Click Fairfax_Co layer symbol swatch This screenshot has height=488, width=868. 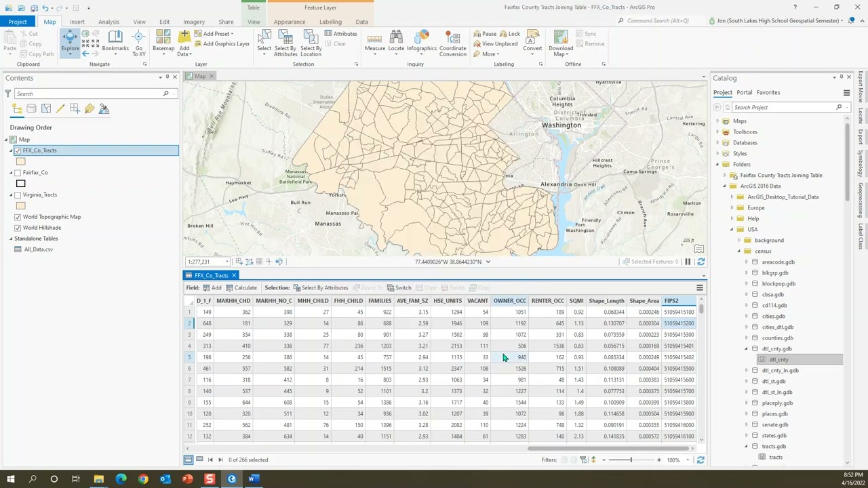tap(20, 184)
